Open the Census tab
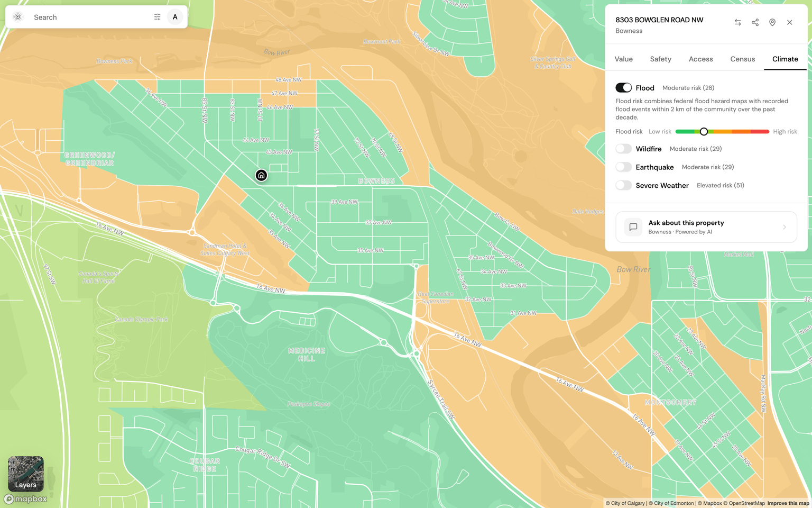This screenshot has width=812, height=508. pos(742,59)
